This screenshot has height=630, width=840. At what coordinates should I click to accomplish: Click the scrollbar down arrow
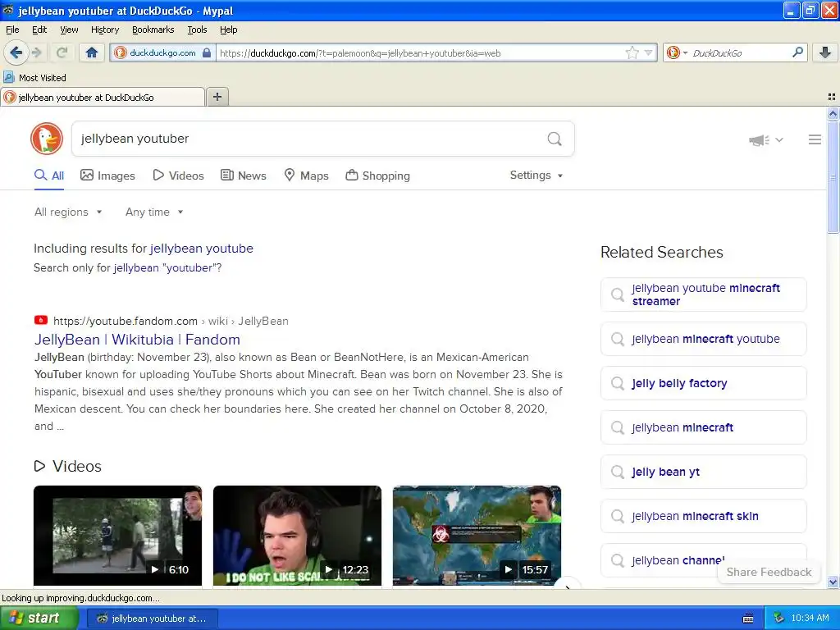833,582
